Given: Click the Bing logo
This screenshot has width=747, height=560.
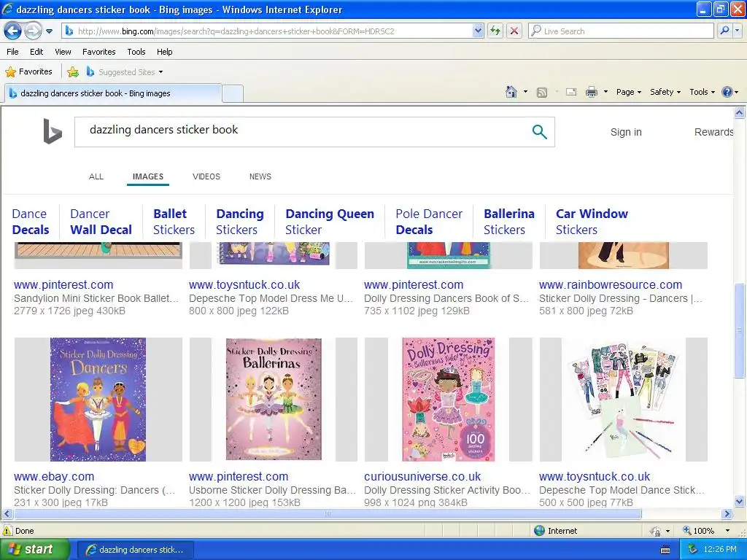Looking at the screenshot, I should pos(53,131).
